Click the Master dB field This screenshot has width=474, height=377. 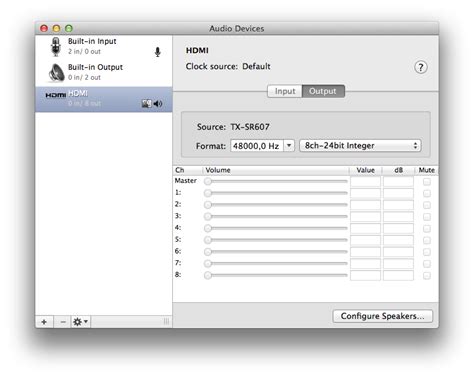398,182
